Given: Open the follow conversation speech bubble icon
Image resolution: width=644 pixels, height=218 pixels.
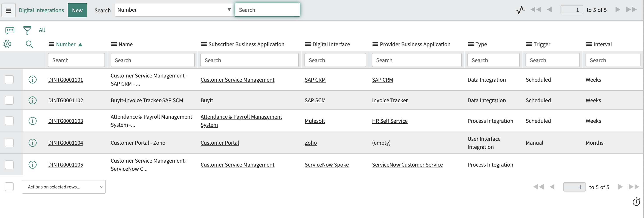Looking at the screenshot, I should [x=10, y=30].
